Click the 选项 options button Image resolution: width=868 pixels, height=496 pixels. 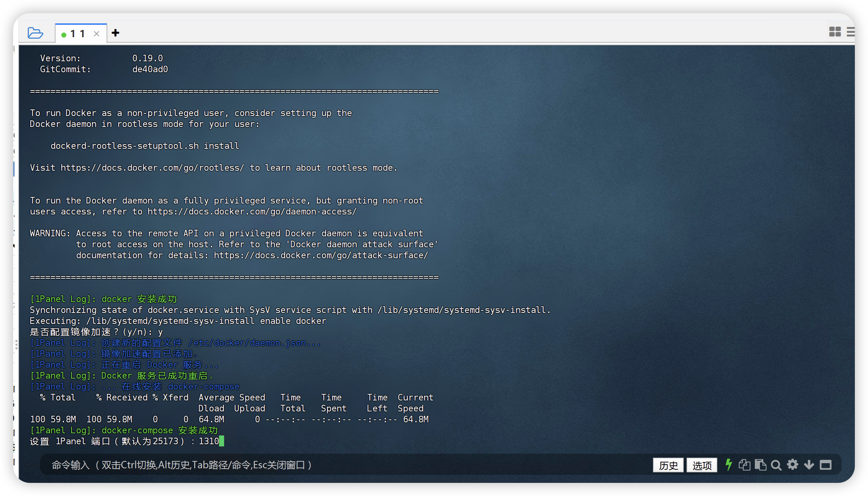click(702, 465)
